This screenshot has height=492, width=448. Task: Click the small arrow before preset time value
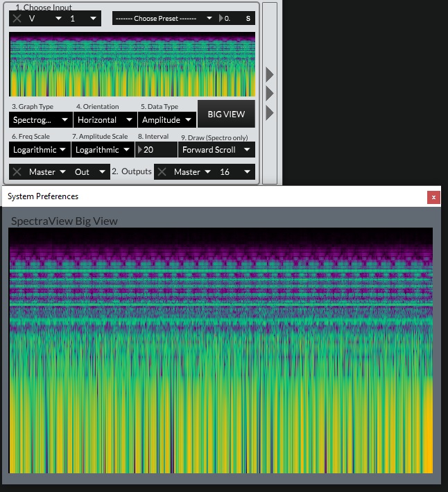click(x=222, y=19)
